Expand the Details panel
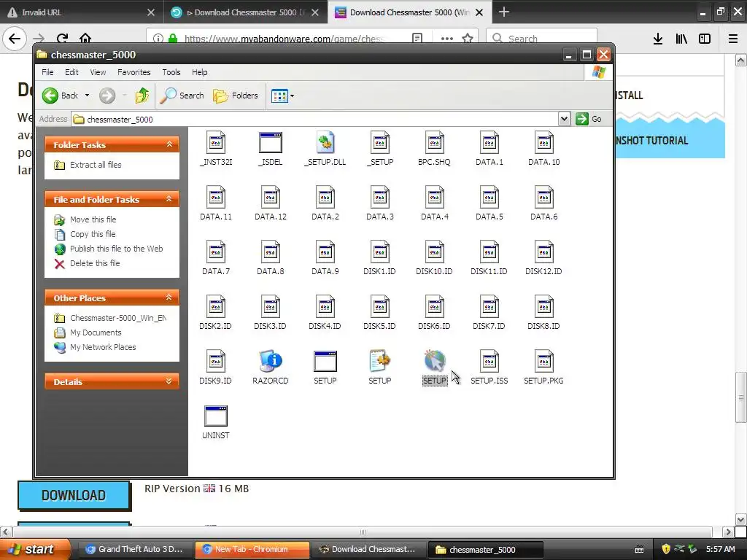747x560 pixels. pos(169,381)
